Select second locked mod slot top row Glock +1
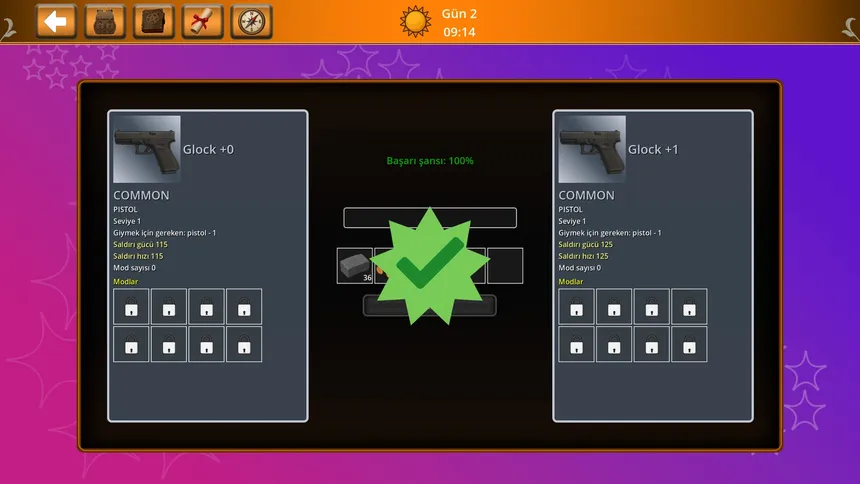This screenshot has width=860, height=484. pos(614,306)
